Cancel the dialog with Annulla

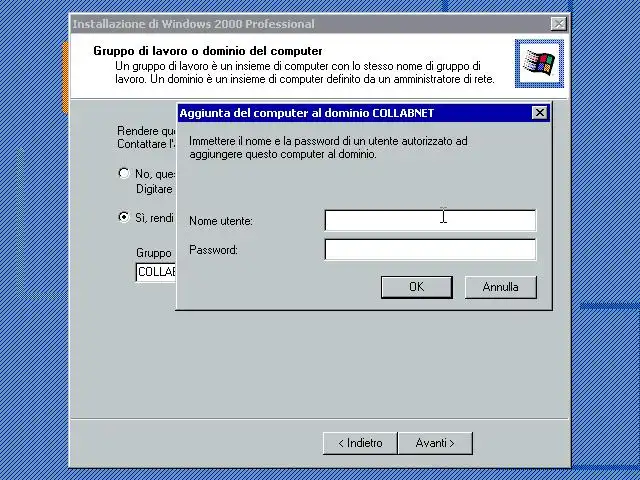click(500, 287)
